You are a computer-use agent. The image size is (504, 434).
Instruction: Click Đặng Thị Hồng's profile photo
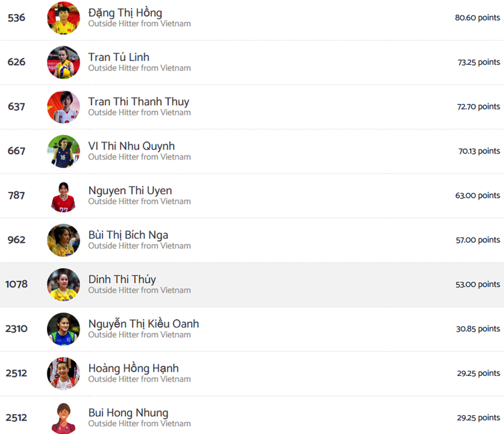point(63,18)
